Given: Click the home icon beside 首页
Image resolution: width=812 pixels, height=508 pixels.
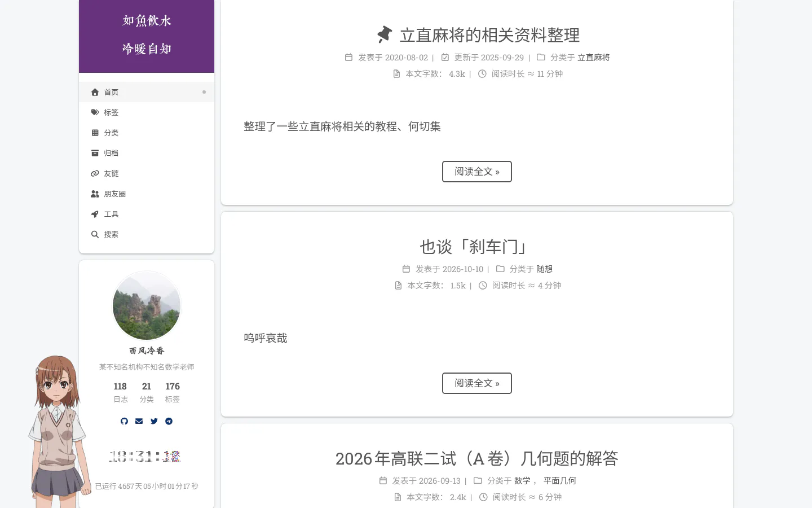Looking at the screenshot, I should (95, 92).
